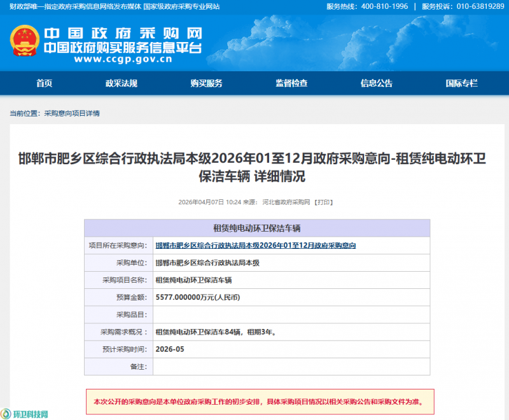Viewport: 509px width, 420px height.
Task: Open the 国际专栏 navigation item
Action: click(461, 83)
